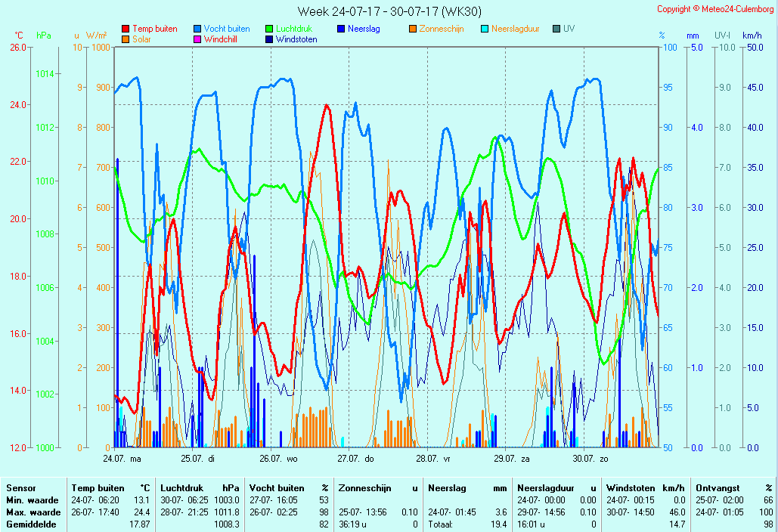Click the cyan Neerslagduur legend swatch
Viewport: 778px width, 532px height.
tap(485, 29)
